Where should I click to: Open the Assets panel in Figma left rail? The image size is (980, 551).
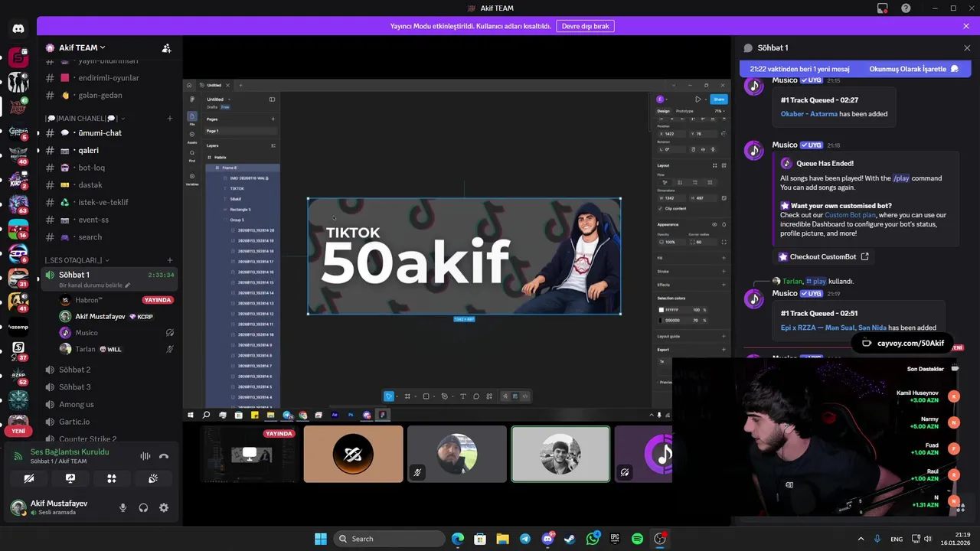pos(192,136)
